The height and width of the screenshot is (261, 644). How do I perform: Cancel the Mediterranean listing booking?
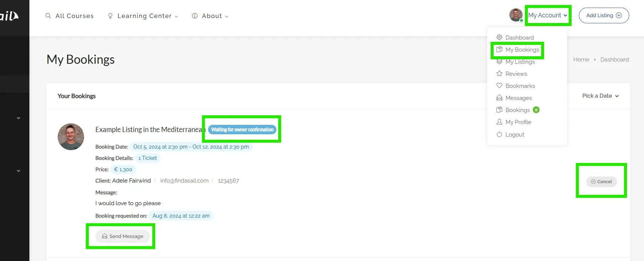click(x=601, y=181)
